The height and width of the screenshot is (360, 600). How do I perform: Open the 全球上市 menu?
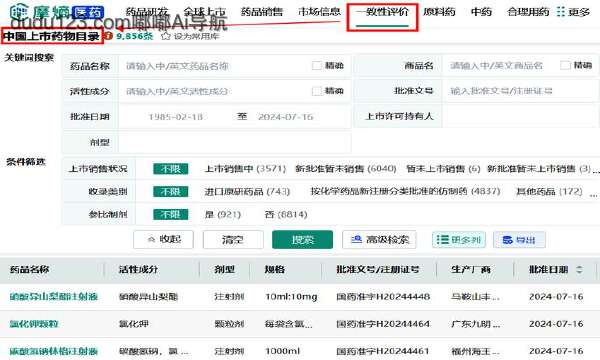(x=204, y=12)
